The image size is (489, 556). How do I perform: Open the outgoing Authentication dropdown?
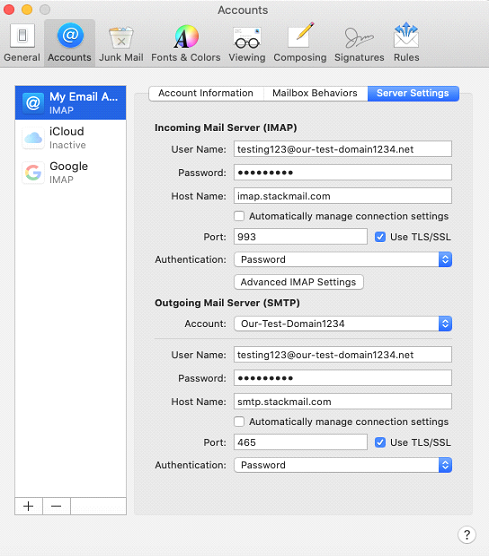tap(343, 465)
